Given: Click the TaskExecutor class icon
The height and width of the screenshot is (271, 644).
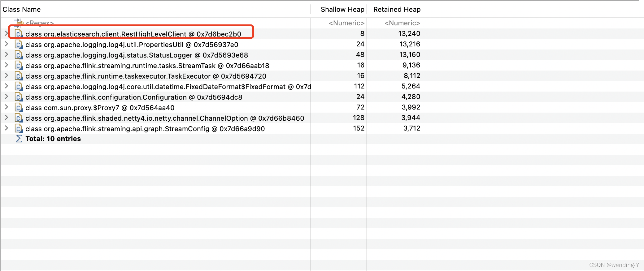Looking at the screenshot, I should point(19,76).
